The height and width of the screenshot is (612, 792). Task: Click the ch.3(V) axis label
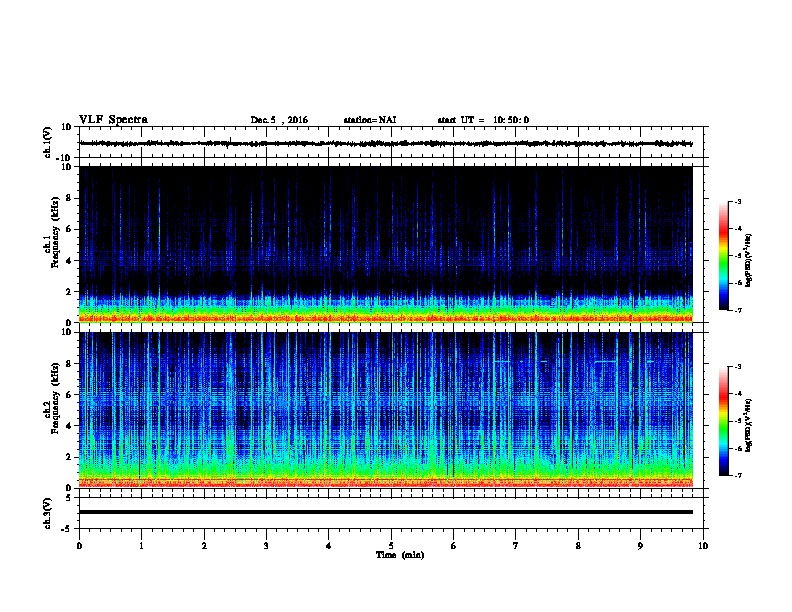click(x=47, y=513)
